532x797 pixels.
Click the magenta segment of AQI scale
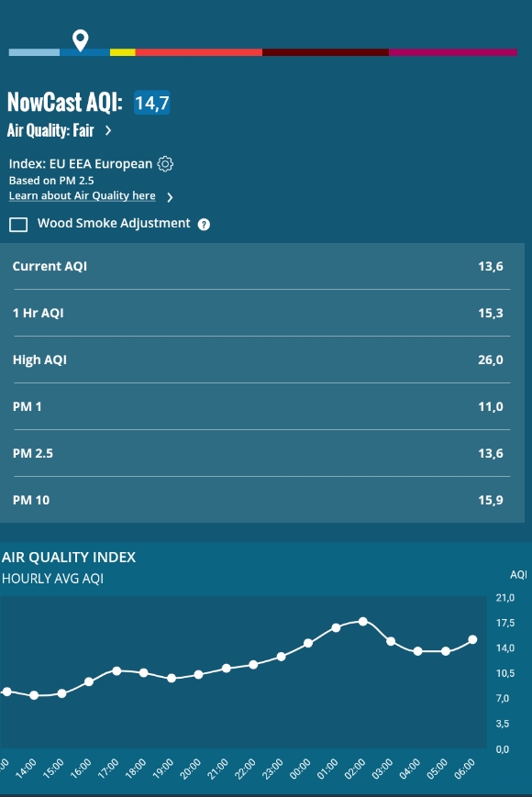click(x=453, y=52)
